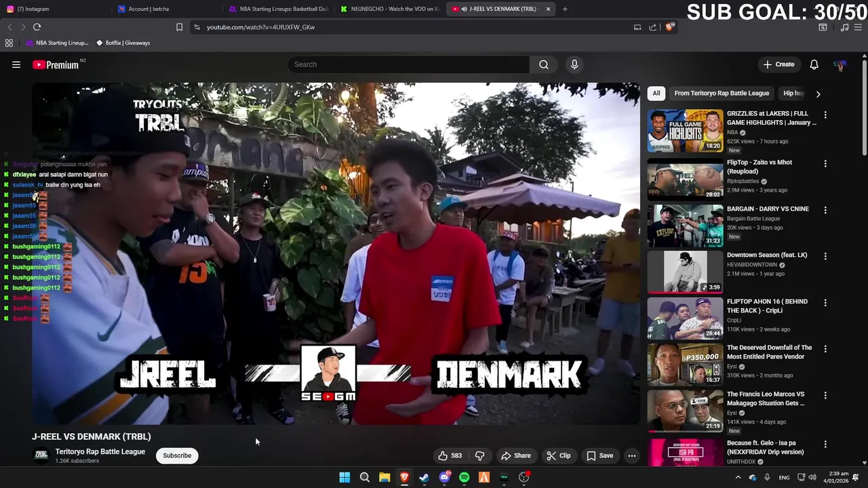Screen dimensions: 868x488
Task: Subscribe to Teritoryo Rap Battle League
Action: coord(177,455)
